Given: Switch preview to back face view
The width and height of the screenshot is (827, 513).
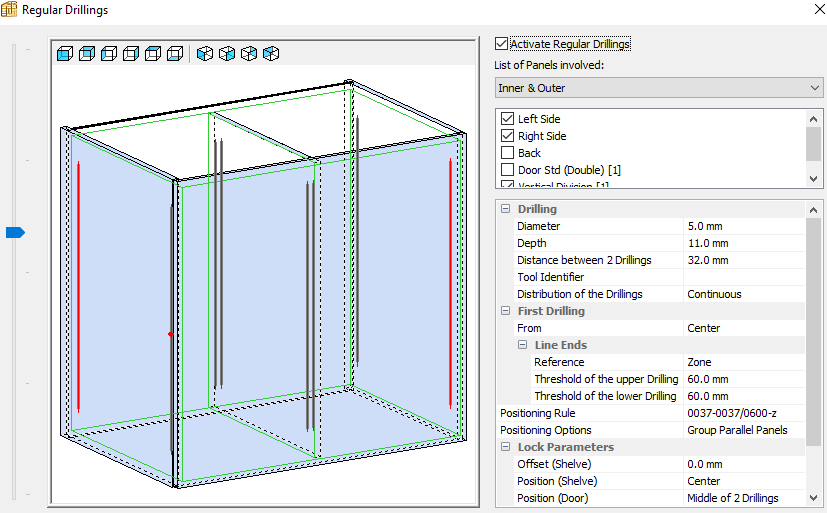Looking at the screenshot, I should pyautogui.click(x=87, y=53).
